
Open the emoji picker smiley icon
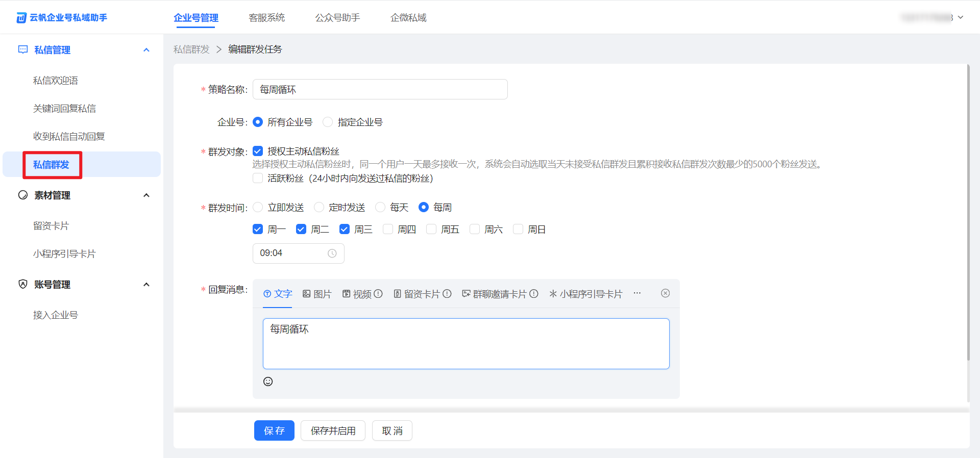[268, 381]
